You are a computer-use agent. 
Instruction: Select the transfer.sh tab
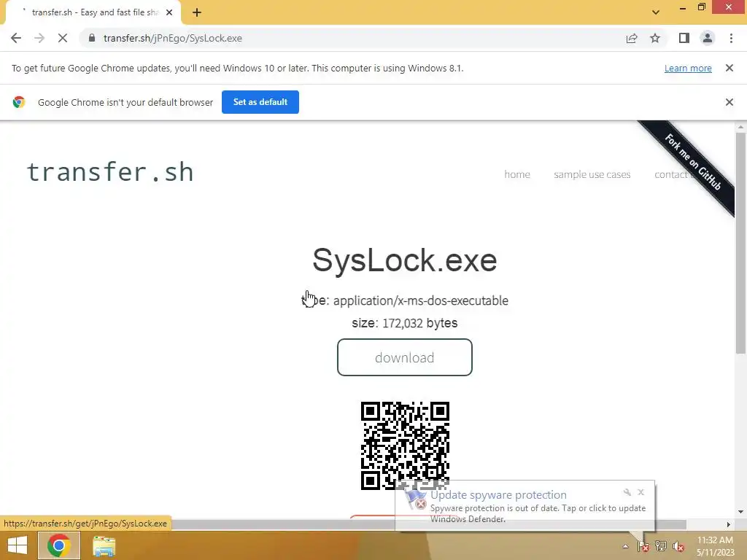(x=93, y=12)
